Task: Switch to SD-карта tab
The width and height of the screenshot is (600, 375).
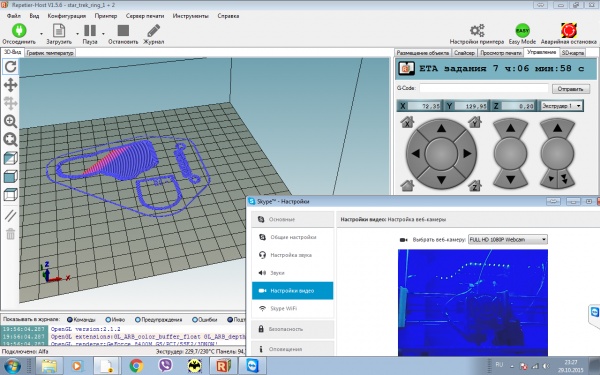Action: point(572,53)
